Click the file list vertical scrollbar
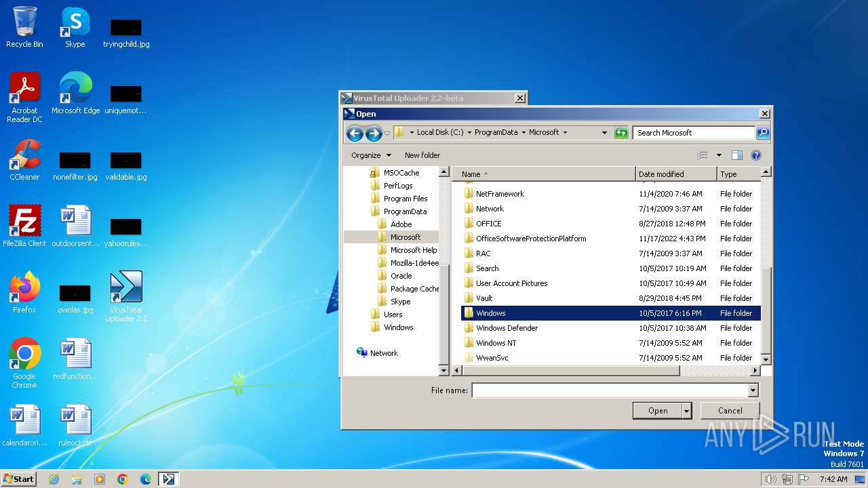This screenshot has width=868, height=488. 766,266
